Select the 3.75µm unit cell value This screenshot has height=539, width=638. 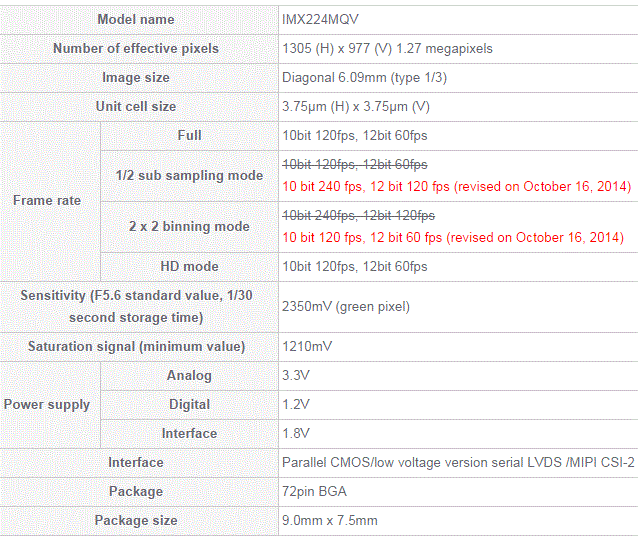(x=356, y=107)
